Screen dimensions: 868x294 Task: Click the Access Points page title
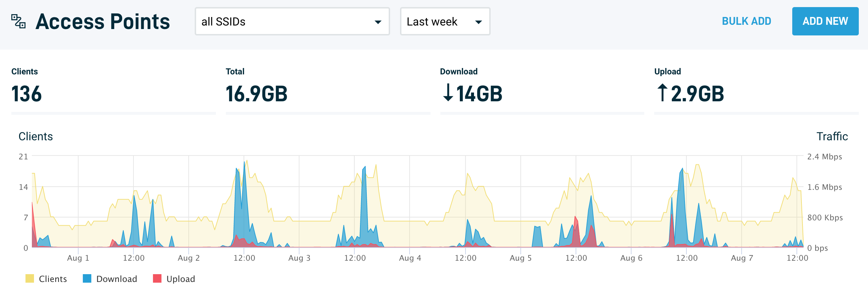103,22
